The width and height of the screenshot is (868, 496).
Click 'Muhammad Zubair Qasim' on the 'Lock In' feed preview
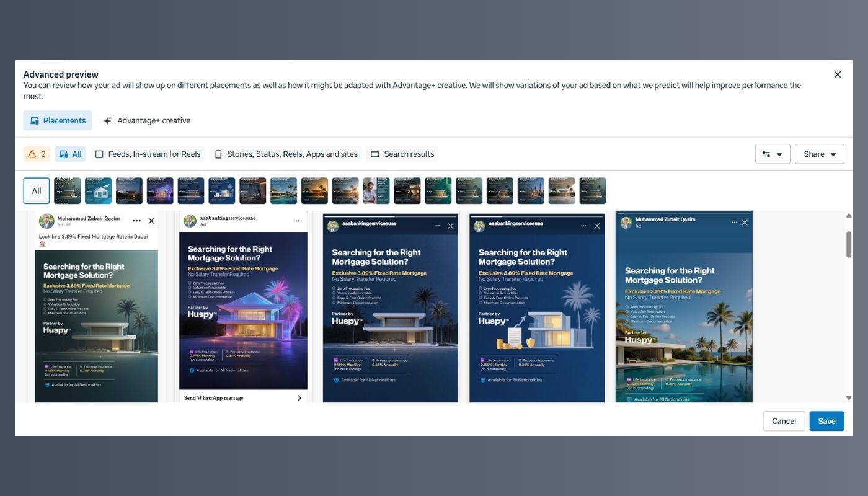click(89, 219)
